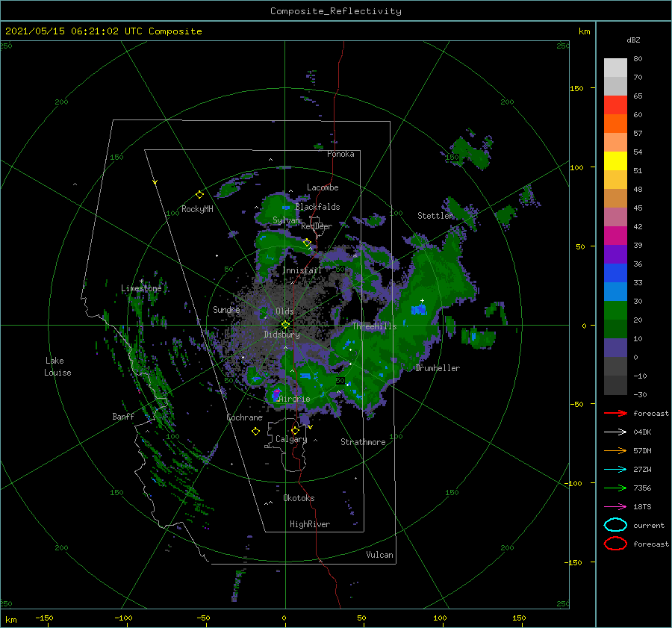Image resolution: width=672 pixels, height=628 pixels.
Task: Click the cyan current ellipse legend icon
Action: pyautogui.click(x=615, y=525)
